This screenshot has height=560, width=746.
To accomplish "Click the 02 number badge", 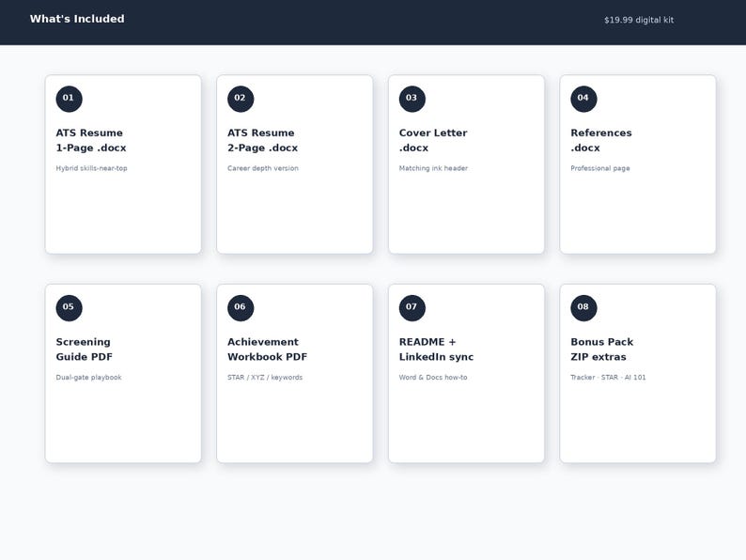I will click(x=241, y=99).
